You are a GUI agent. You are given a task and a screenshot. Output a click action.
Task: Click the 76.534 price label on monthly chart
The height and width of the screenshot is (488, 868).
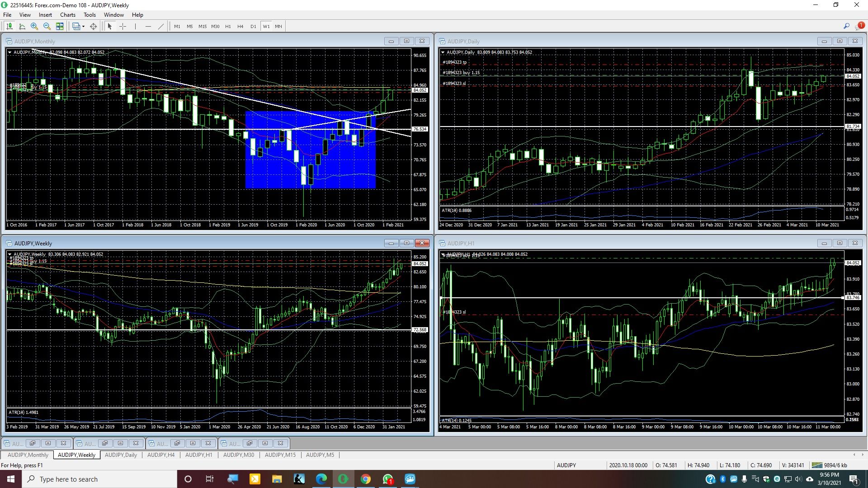(x=420, y=129)
